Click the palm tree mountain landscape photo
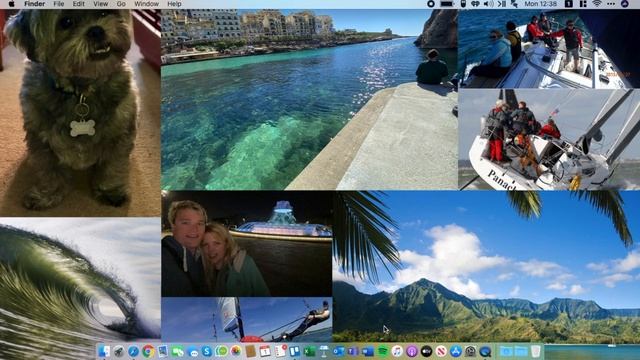640x360 pixels. [x=486, y=266]
